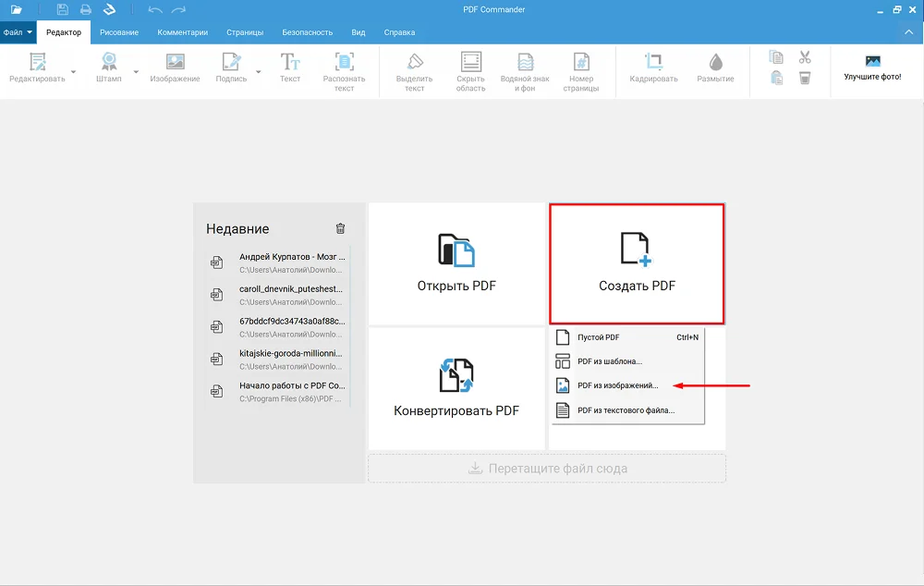Click the Номер страницы tool

tap(581, 72)
